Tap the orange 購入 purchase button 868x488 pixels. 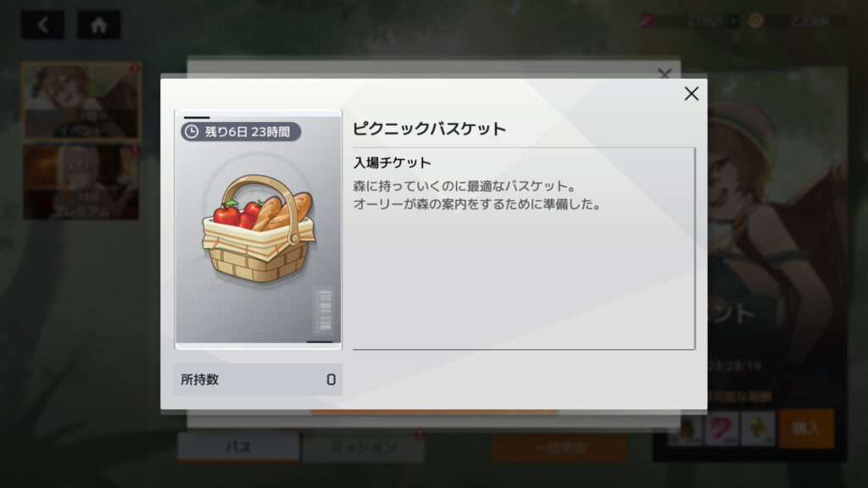(806, 428)
